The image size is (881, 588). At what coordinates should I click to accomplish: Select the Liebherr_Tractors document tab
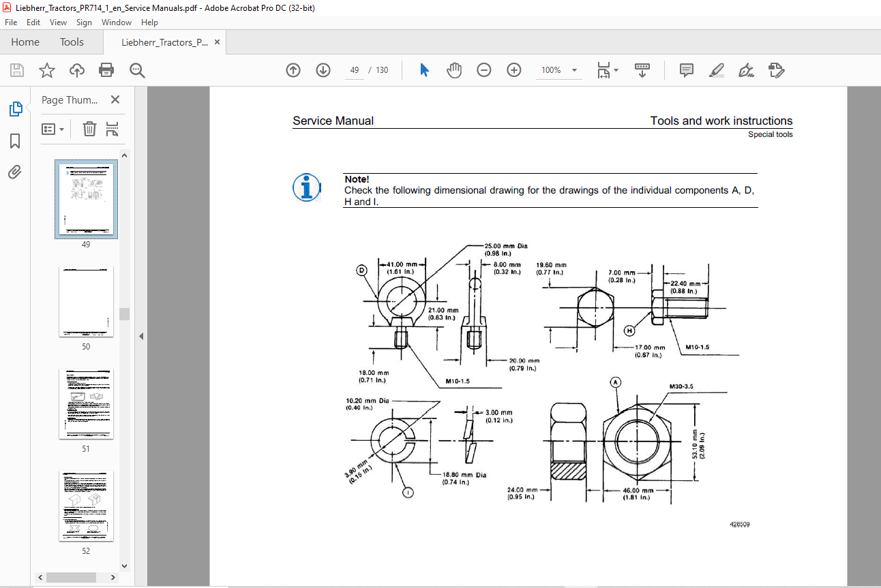coord(164,42)
